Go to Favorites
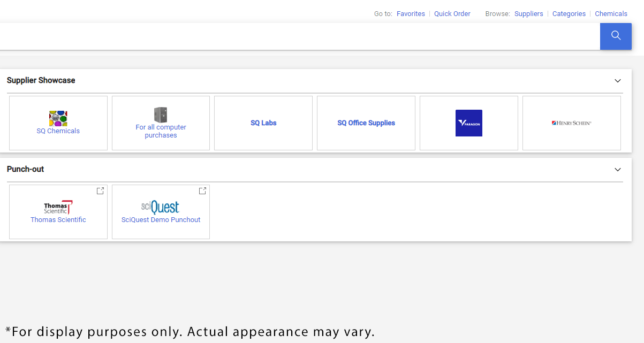This screenshot has height=343, width=644. (x=411, y=14)
